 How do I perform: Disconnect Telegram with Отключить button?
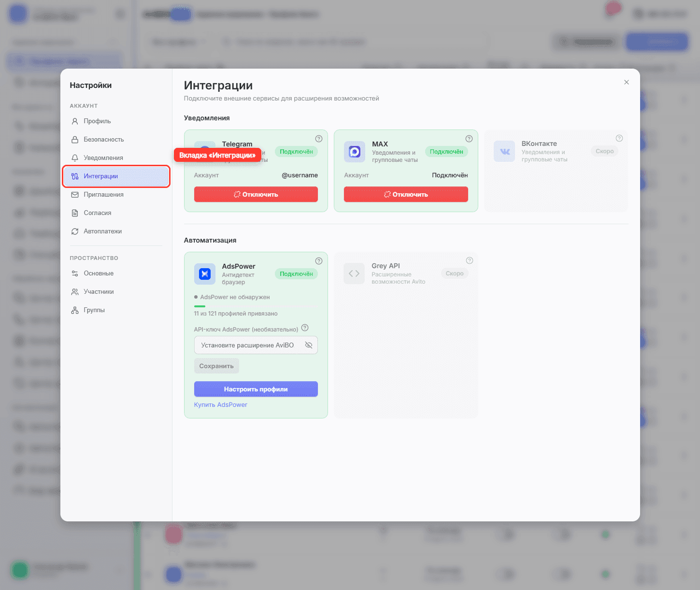256,194
